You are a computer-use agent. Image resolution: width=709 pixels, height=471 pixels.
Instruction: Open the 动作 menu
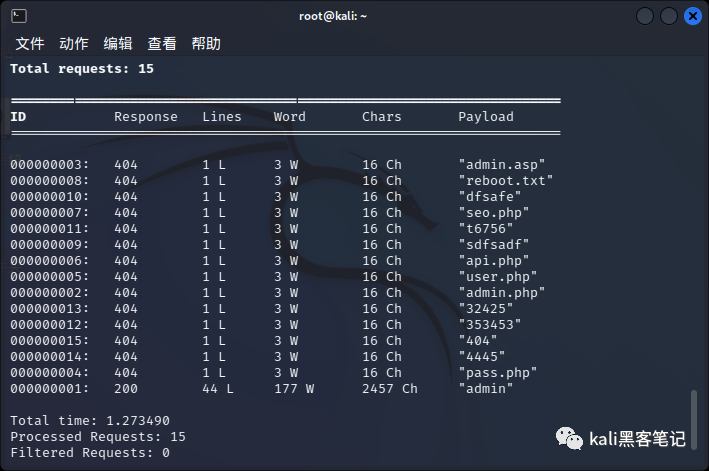74,44
